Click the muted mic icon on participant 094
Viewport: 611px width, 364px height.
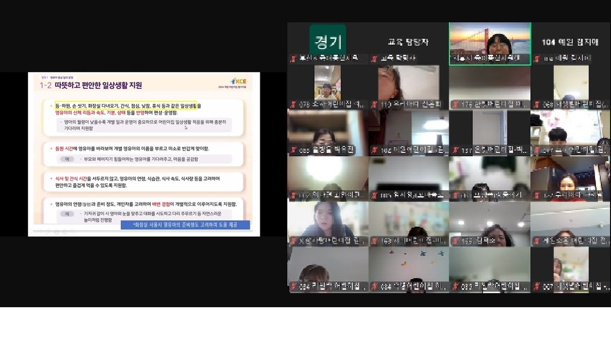pos(293,286)
